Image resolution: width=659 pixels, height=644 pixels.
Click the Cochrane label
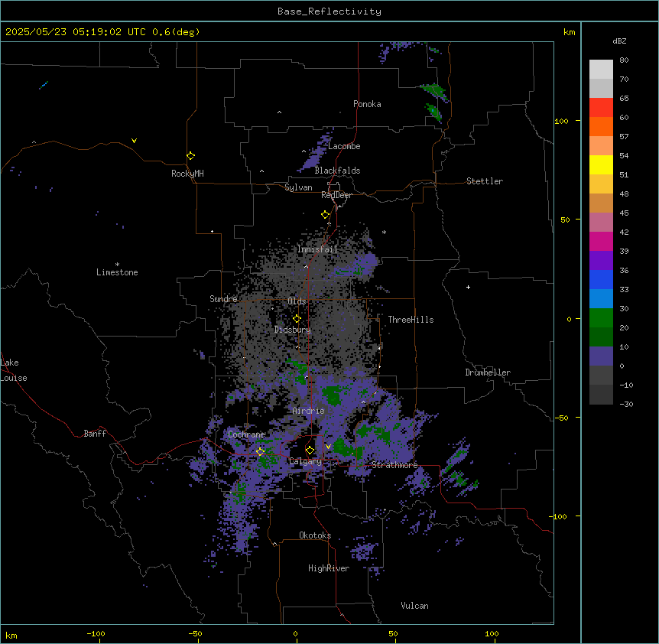[x=246, y=434]
